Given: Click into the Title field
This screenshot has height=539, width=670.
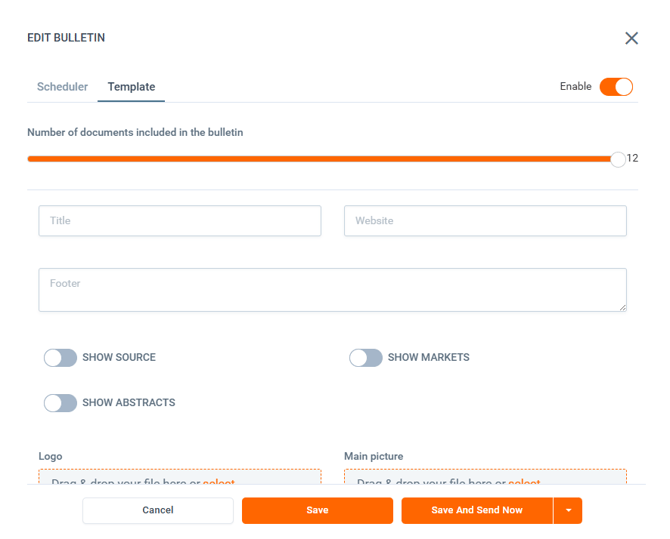Looking at the screenshot, I should click(x=180, y=221).
